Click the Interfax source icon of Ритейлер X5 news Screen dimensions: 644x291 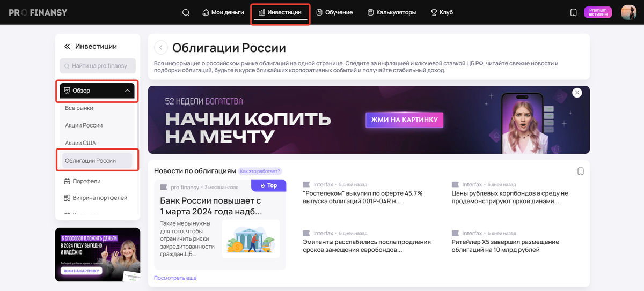click(x=456, y=233)
